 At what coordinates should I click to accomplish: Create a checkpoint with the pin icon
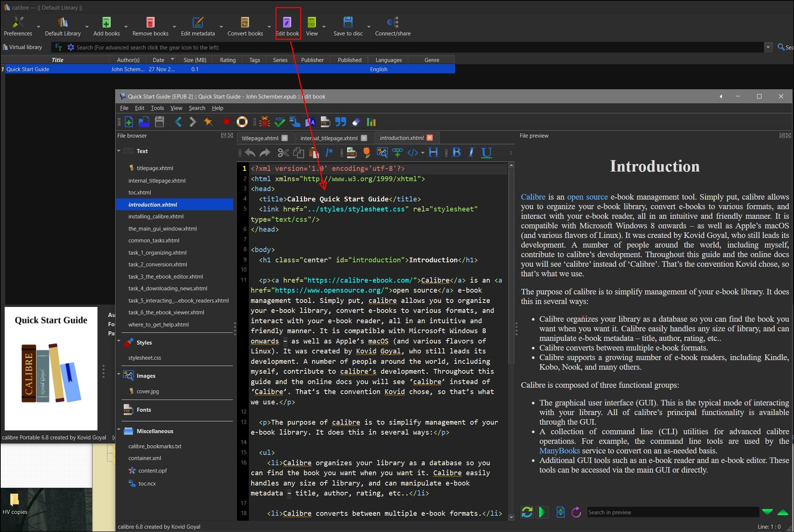(x=208, y=122)
